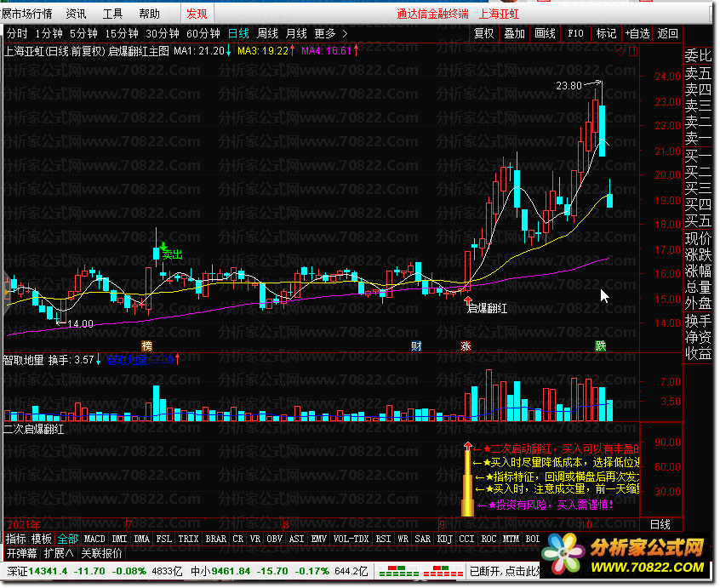
Task: Click the 标记 mark button
Action: pos(606,33)
